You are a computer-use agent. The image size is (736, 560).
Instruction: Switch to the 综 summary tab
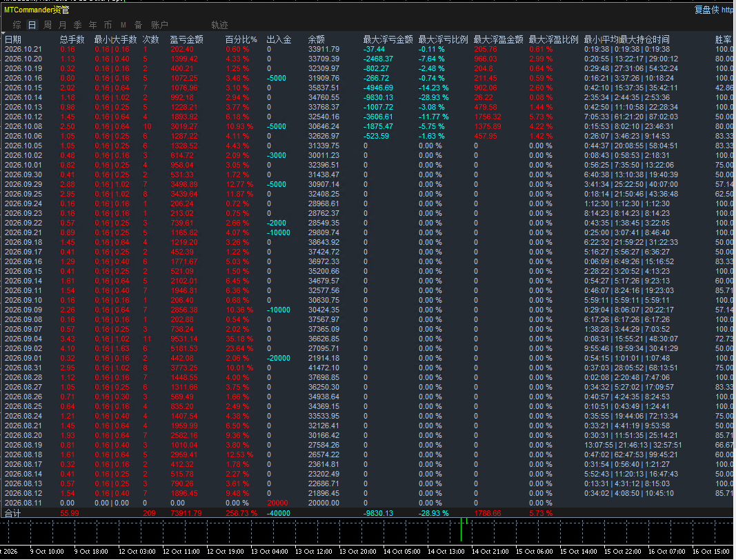point(17,25)
